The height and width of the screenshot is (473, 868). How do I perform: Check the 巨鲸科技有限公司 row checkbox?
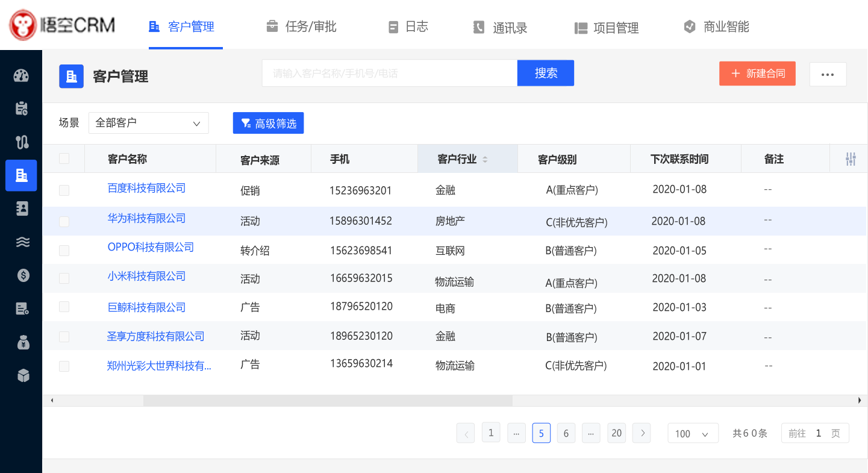click(64, 307)
